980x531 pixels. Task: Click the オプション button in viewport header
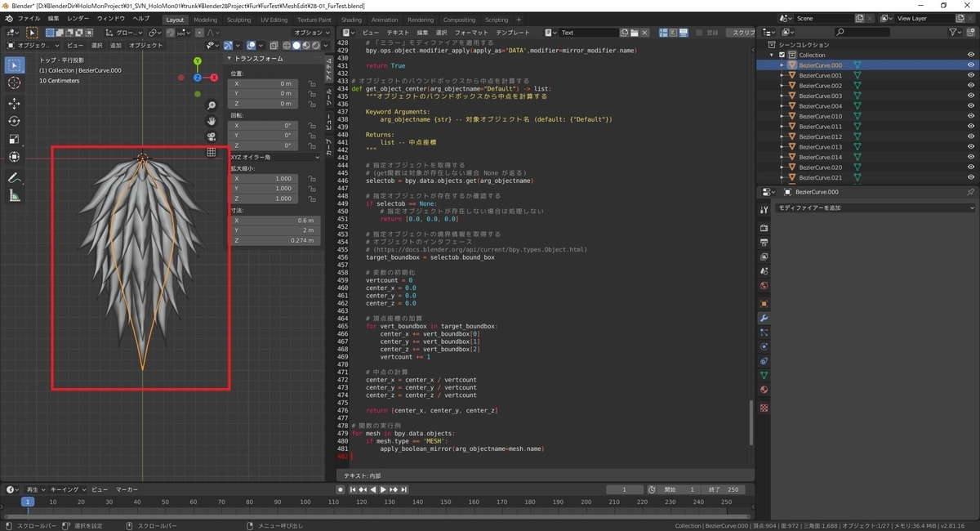(310, 33)
